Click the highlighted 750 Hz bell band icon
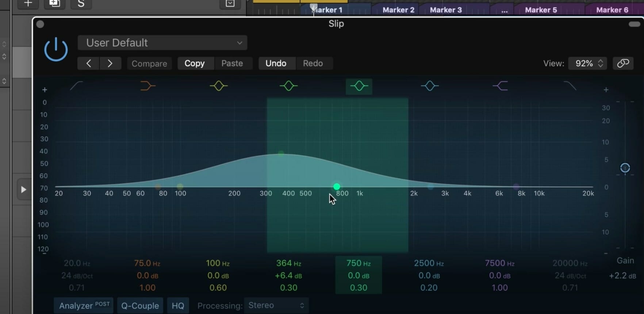 (359, 86)
